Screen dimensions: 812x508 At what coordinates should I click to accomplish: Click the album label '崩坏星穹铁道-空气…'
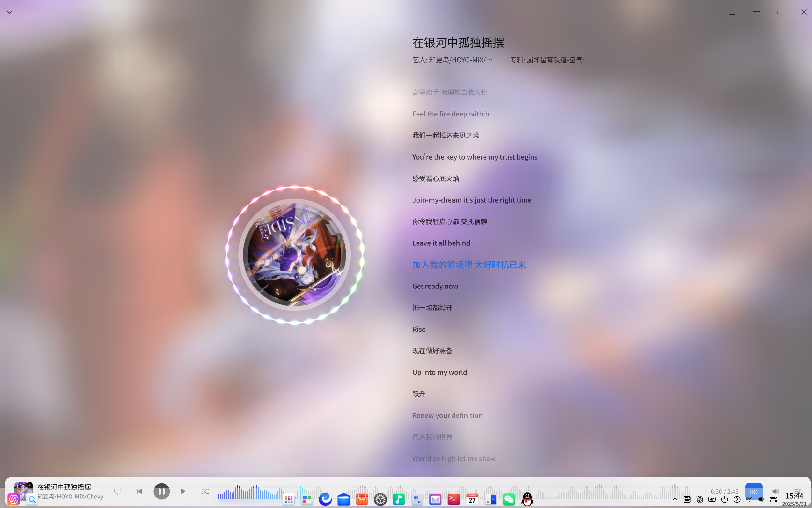pos(557,60)
